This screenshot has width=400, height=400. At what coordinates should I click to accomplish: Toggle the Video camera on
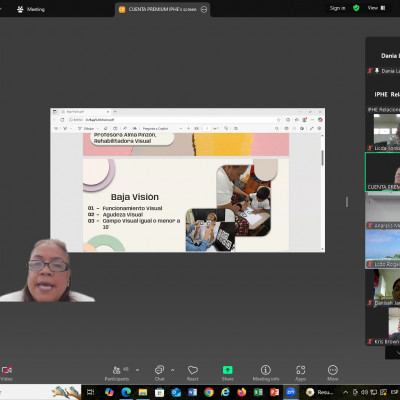click(6, 373)
